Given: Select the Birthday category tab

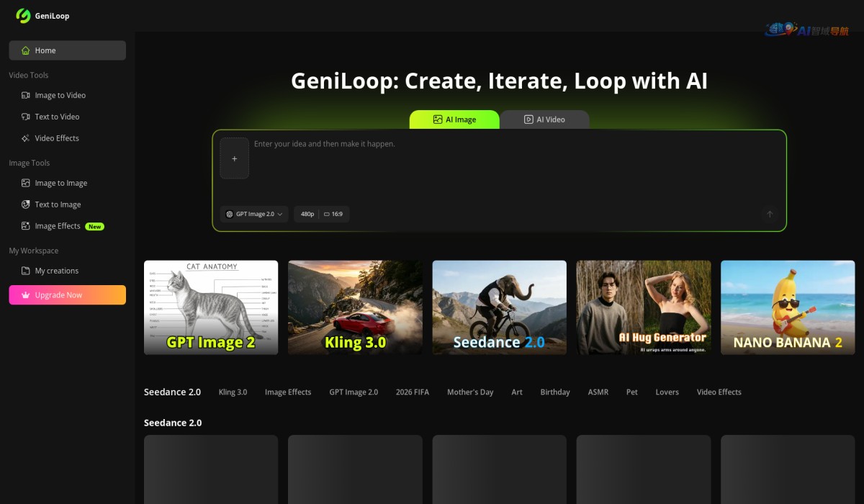Looking at the screenshot, I should click(555, 392).
